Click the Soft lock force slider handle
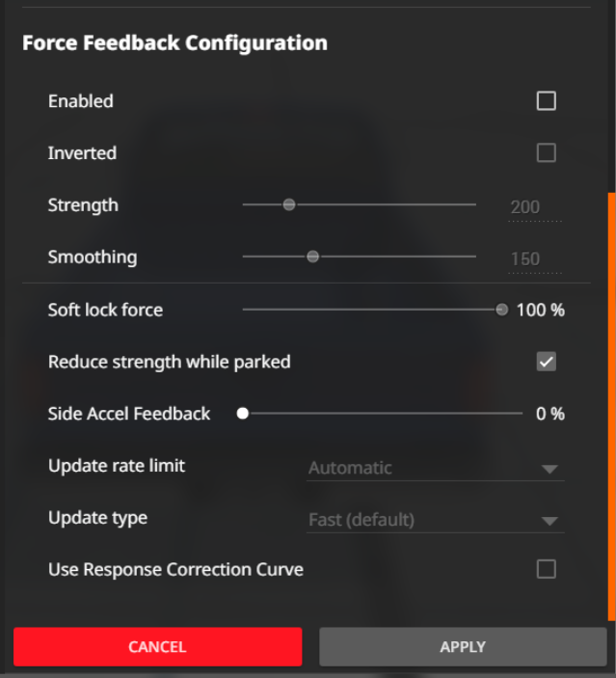 point(501,310)
